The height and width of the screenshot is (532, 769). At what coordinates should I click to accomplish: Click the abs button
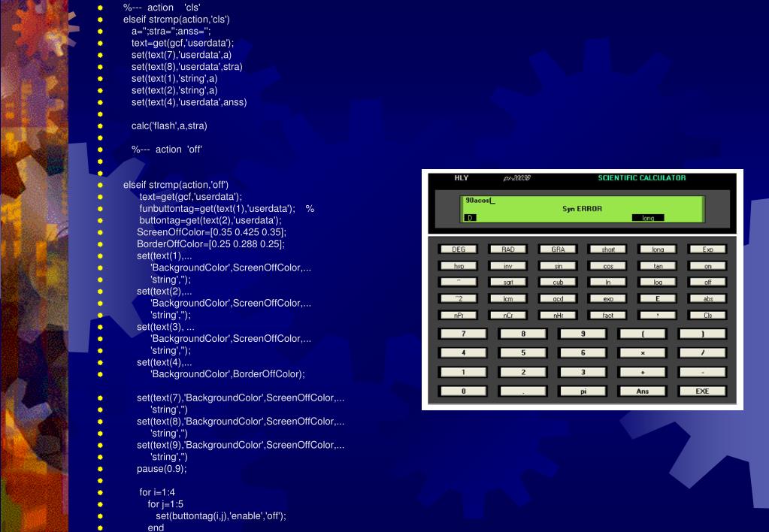[x=707, y=298]
